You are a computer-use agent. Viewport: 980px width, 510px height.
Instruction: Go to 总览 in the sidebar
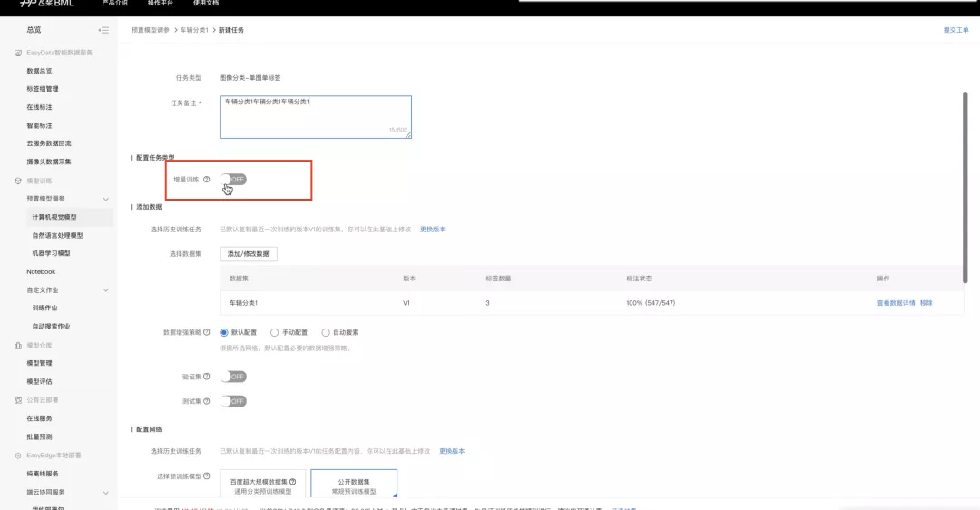pyautogui.click(x=34, y=30)
